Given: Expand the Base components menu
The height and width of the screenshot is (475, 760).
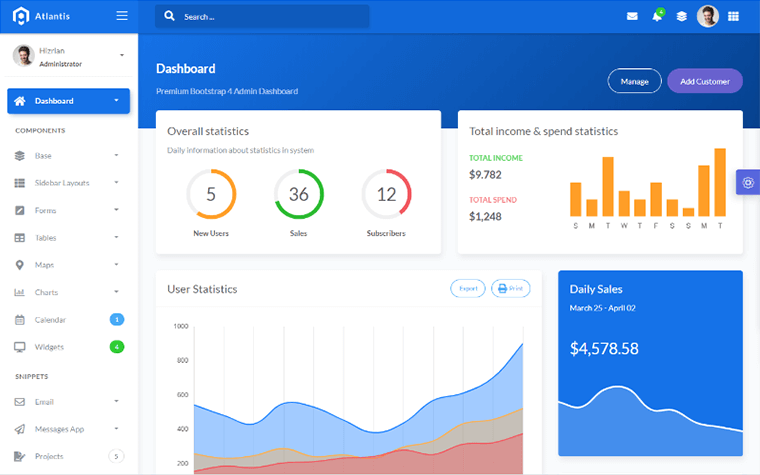Looking at the screenshot, I should point(68,156).
